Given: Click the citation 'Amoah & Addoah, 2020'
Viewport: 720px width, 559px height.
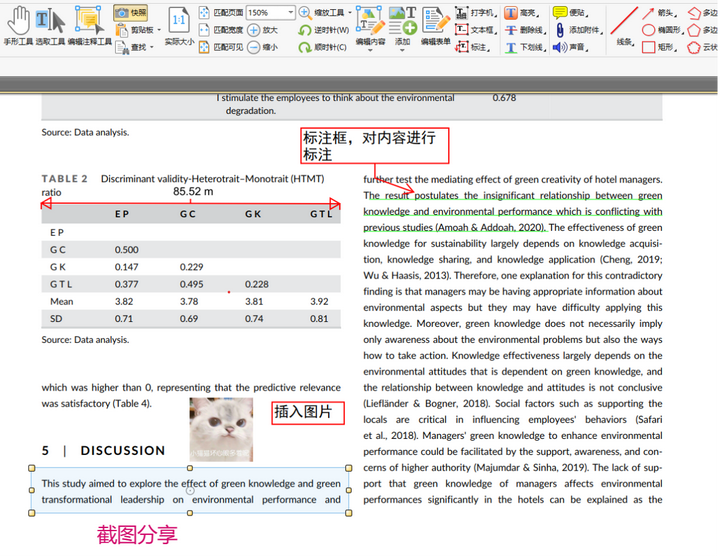Looking at the screenshot, I should click(x=489, y=227).
